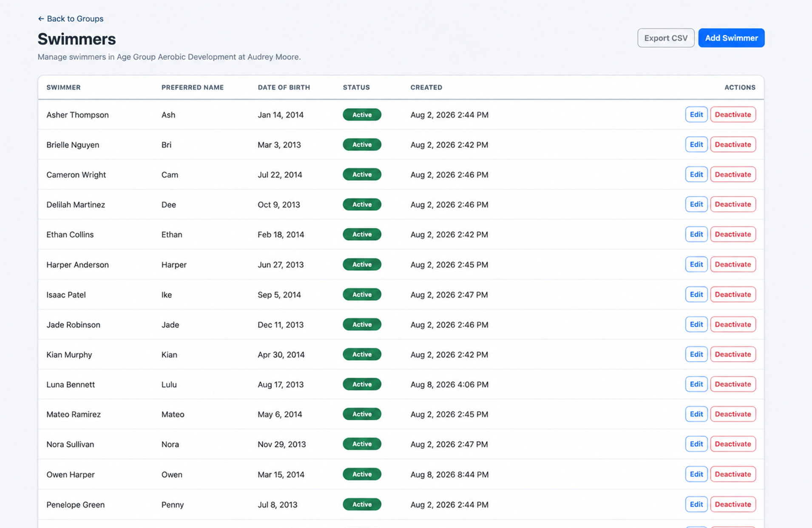
Task: Edit Delilah Martinez's record
Action: (696, 204)
